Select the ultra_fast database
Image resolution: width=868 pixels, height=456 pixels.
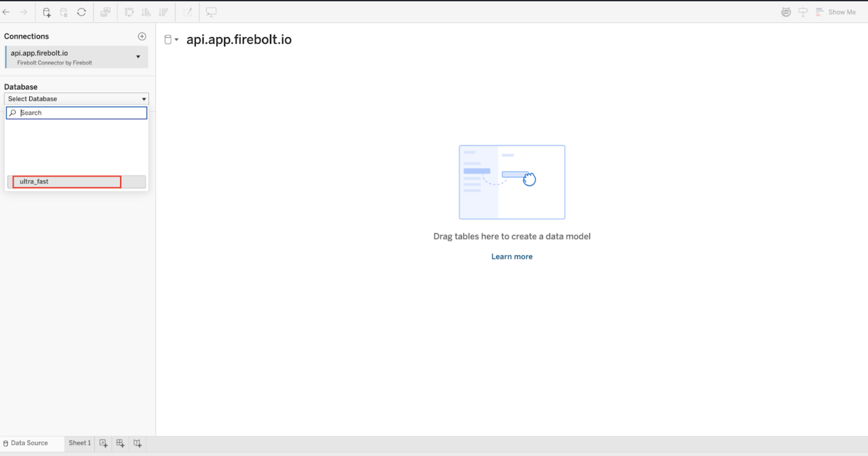77,181
